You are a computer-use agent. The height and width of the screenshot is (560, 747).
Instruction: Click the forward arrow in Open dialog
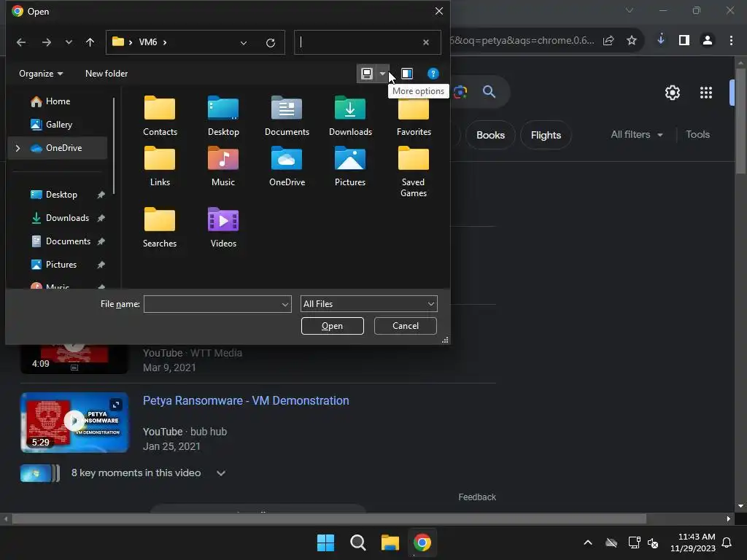46,42
